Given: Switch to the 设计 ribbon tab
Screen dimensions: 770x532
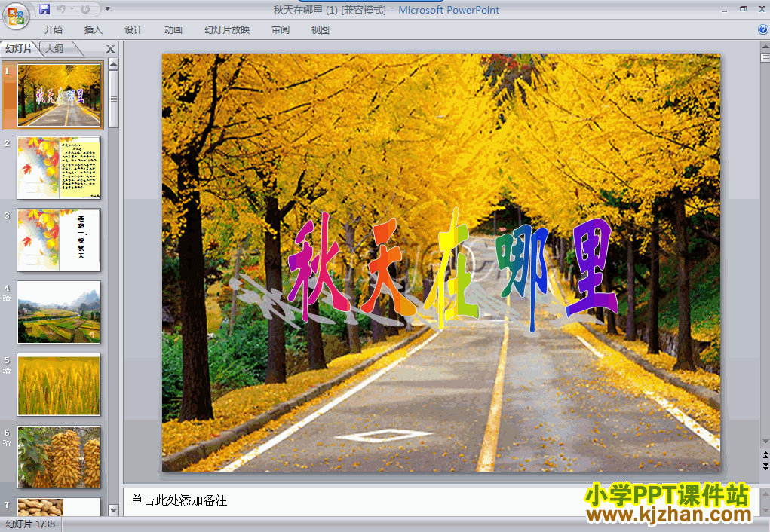Looking at the screenshot, I should point(133,30).
